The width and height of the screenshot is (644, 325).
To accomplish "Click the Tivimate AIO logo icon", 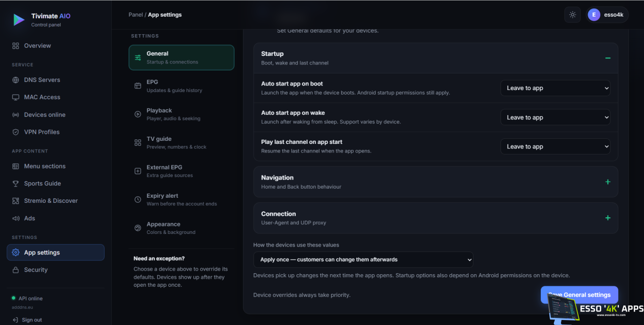I will 19,20.
